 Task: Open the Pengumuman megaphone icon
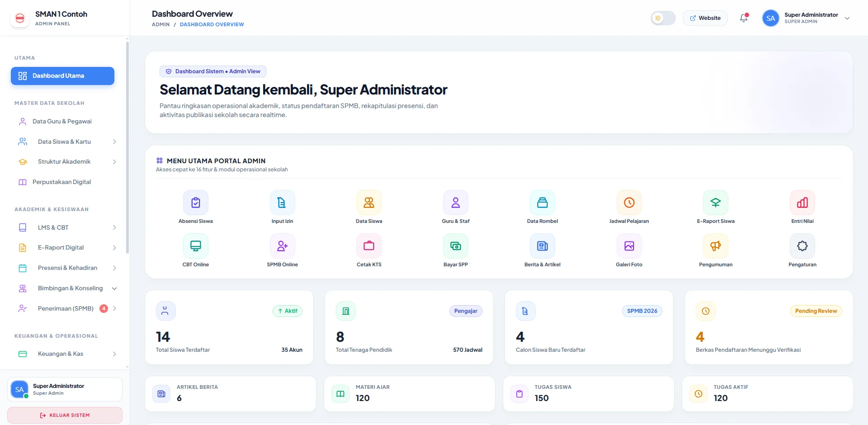pyautogui.click(x=716, y=246)
